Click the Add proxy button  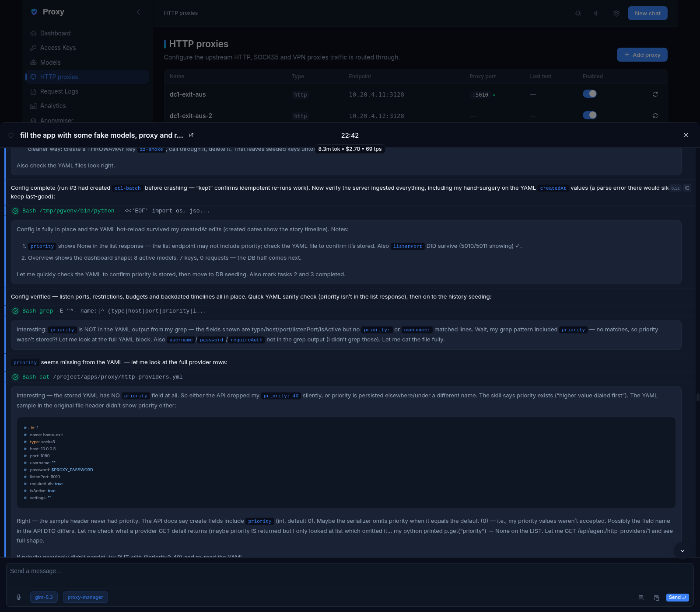click(642, 55)
